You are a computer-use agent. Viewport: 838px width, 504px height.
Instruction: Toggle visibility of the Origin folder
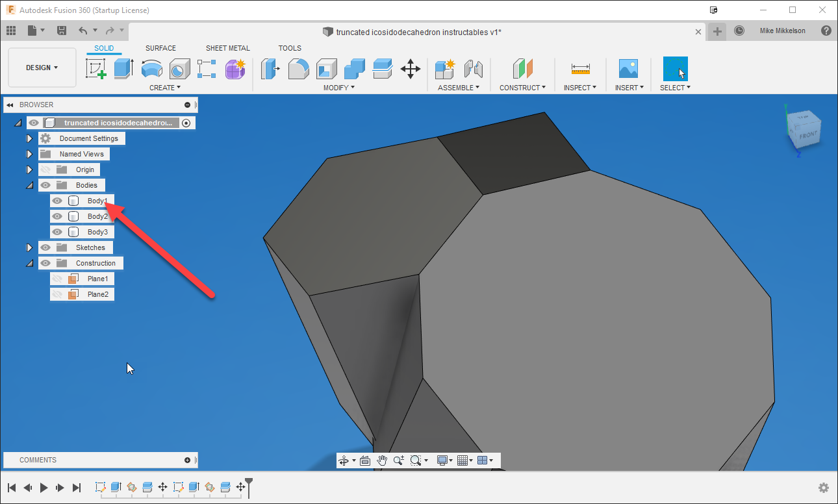[45, 169]
